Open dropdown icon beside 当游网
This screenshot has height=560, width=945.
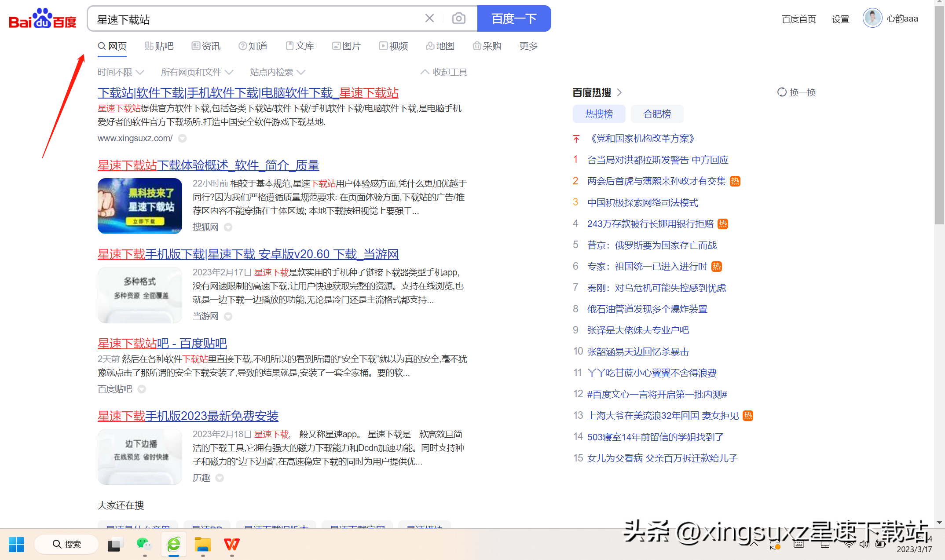(x=228, y=316)
